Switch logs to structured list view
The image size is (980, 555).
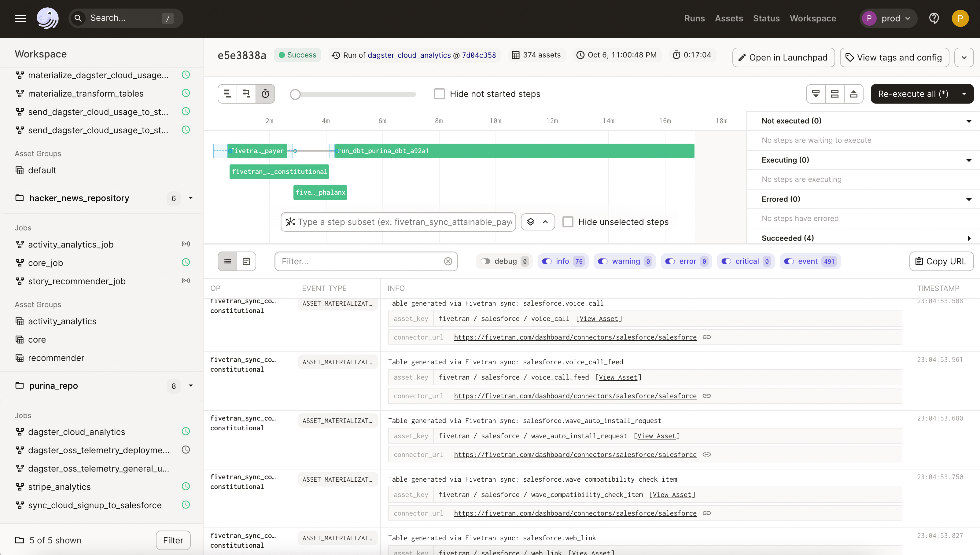point(227,261)
